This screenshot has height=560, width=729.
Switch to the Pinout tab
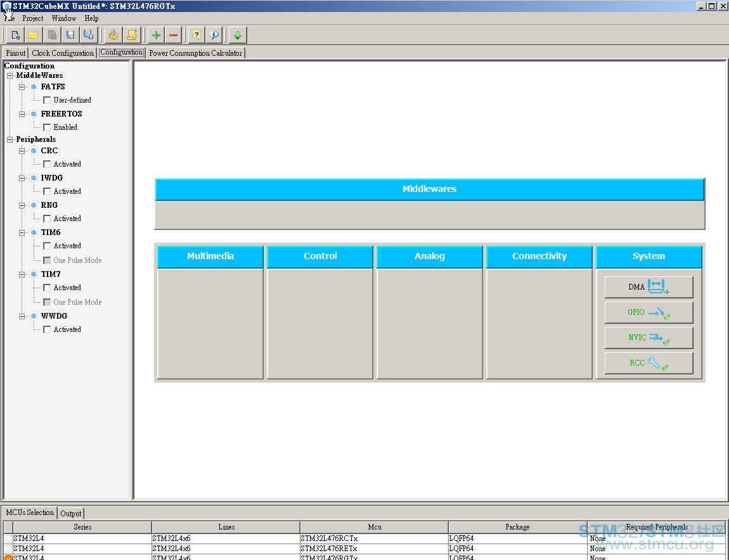click(15, 53)
